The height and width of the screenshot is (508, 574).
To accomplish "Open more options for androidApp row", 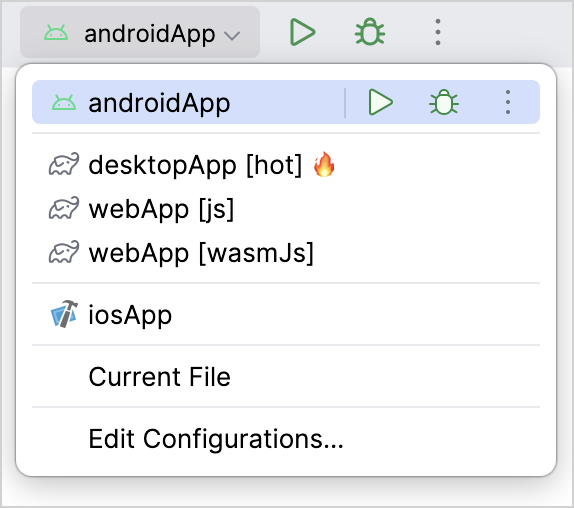I will tap(508, 102).
